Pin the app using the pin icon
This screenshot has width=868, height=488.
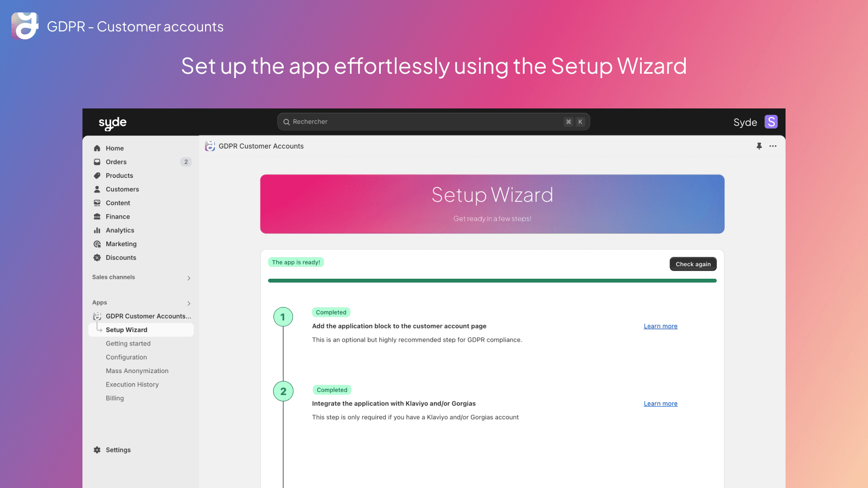click(x=759, y=146)
